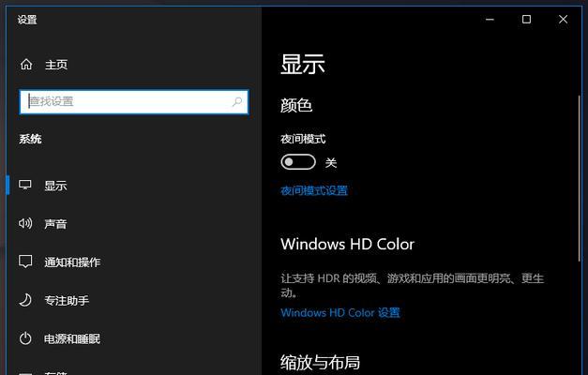
Task: Maximize the 设置 window
Action: tap(526, 19)
